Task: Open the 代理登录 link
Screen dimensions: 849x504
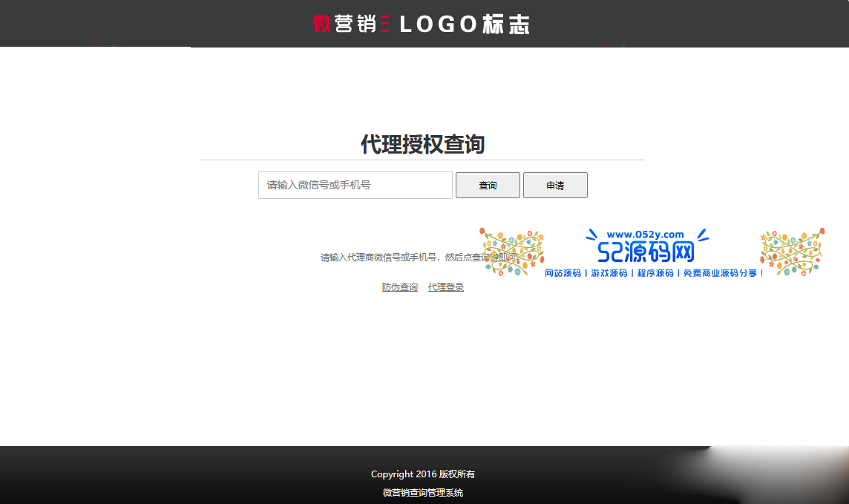Action: point(446,287)
